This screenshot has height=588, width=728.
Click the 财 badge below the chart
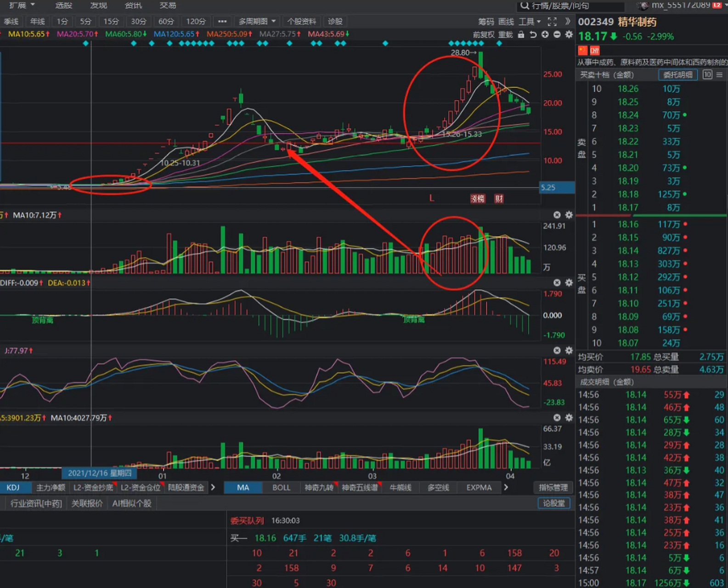click(x=499, y=198)
